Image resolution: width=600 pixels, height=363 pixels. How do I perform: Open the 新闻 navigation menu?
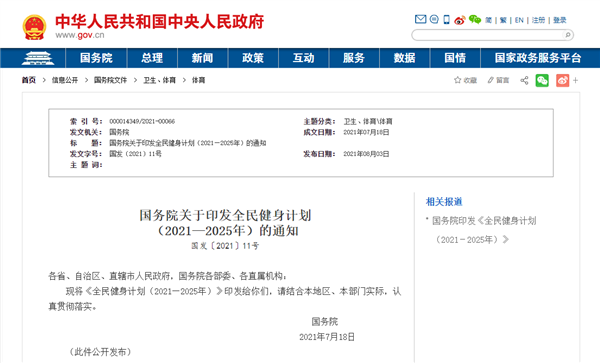point(202,58)
